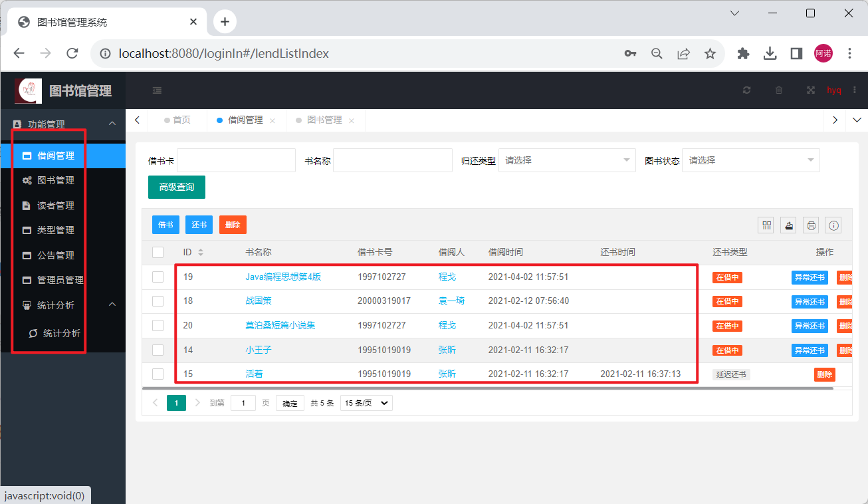Click the 阿诺 profile avatar
The image size is (868, 504).
(x=823, y=54)
